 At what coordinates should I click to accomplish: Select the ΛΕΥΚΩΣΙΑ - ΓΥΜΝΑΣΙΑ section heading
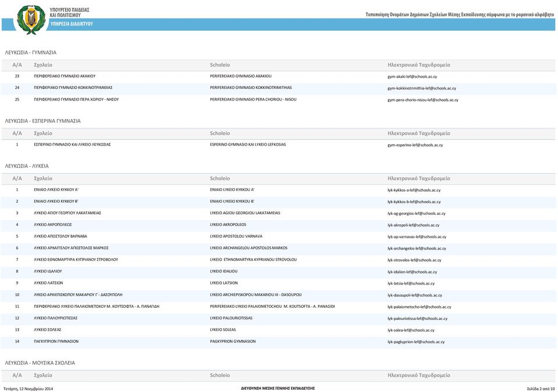31,52
